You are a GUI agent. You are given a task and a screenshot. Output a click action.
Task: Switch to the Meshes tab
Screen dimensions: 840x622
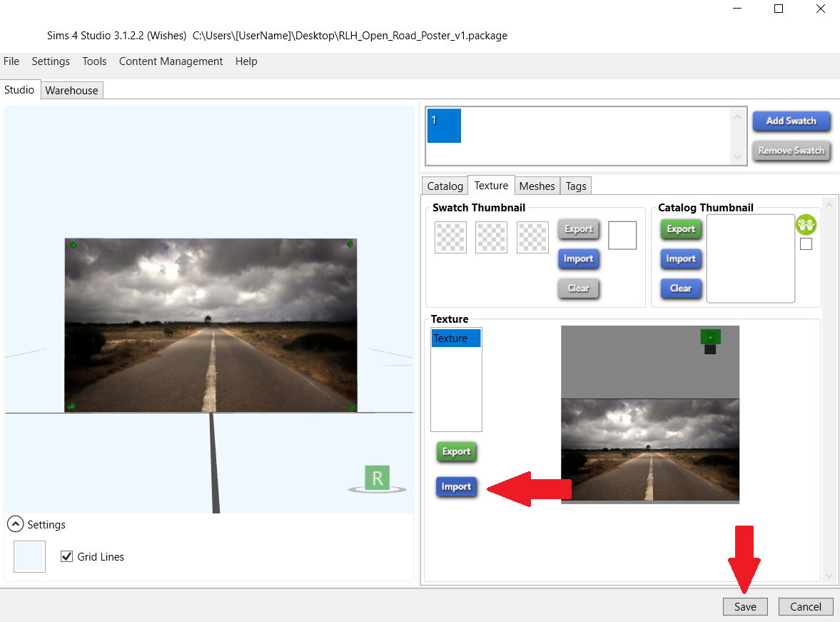(537, 186)
